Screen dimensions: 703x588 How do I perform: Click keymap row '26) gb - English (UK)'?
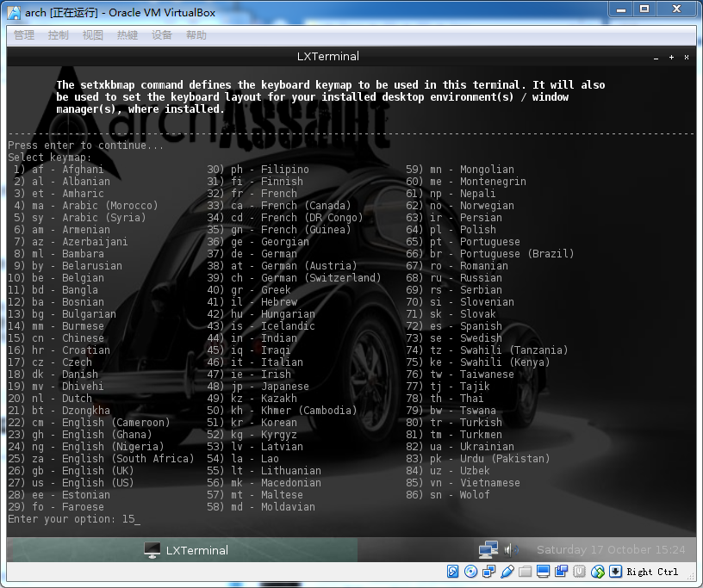click(71, 471)
